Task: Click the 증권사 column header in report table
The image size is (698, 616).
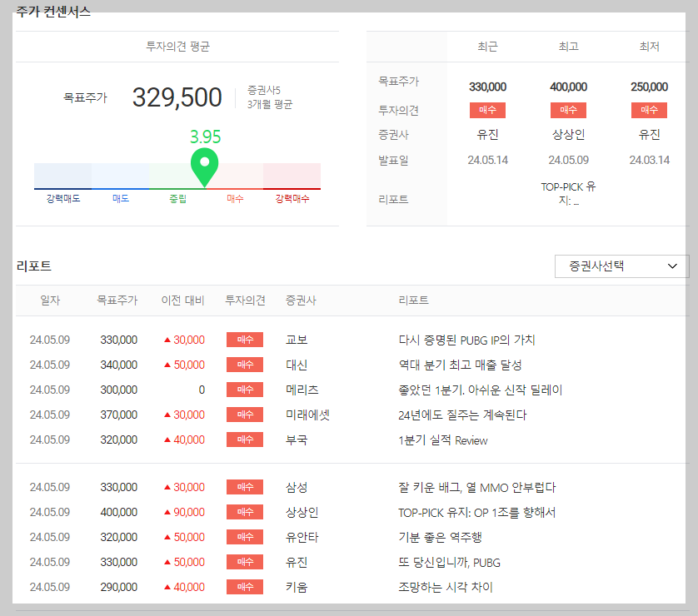Action: pos(301,301)
